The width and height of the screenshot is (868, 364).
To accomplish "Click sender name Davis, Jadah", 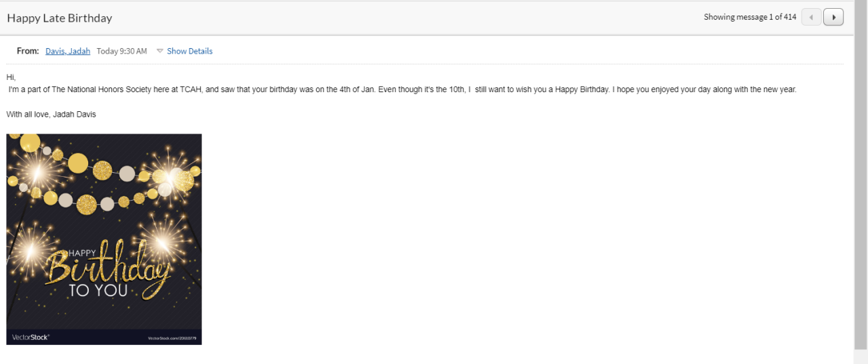I will point(68,51).
